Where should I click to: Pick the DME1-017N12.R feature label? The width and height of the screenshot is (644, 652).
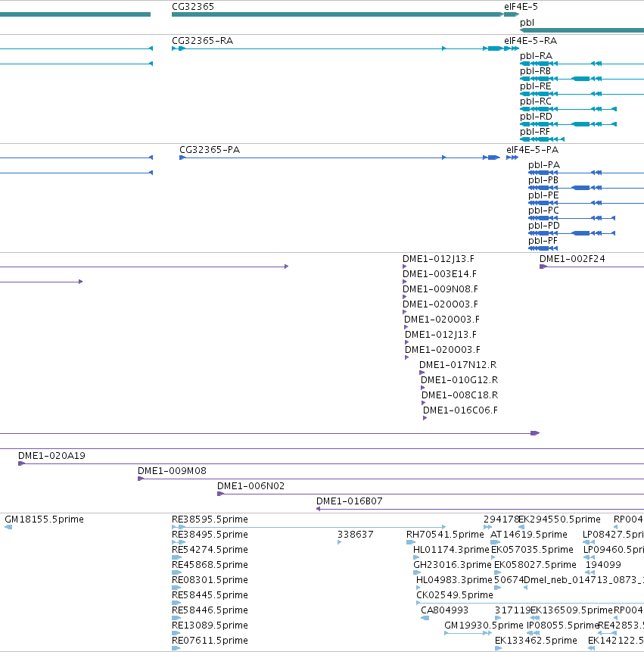tap(457, 365)
